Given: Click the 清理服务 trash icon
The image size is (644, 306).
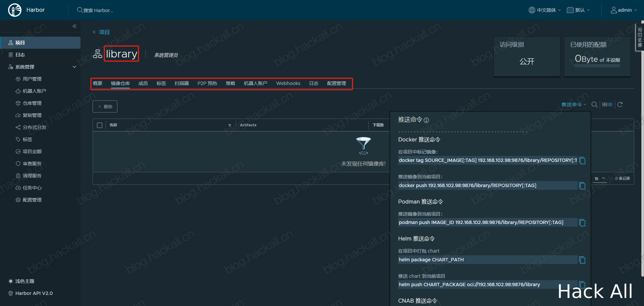Looking at the screenshot, I should point(18,176).
